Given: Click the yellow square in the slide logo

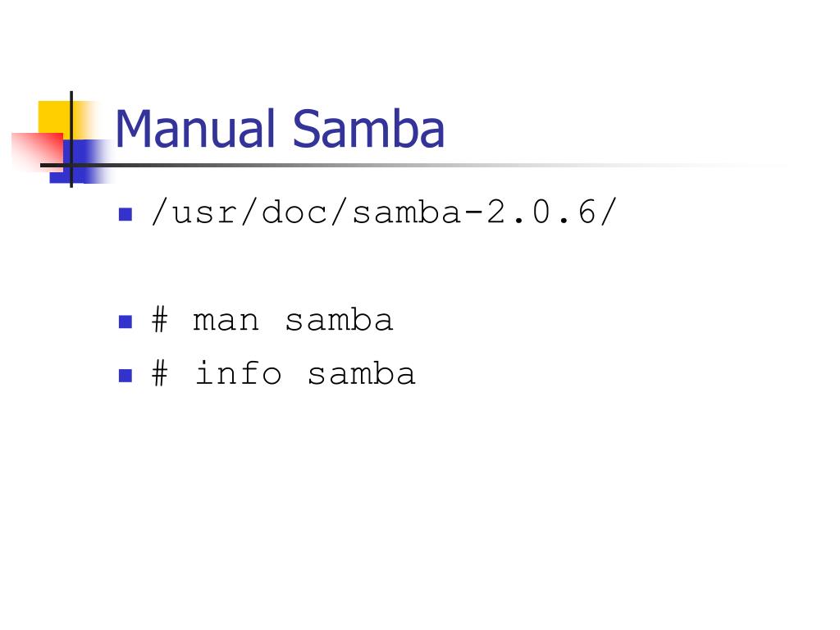Looking at the screenshot, I should coord(55,117).
